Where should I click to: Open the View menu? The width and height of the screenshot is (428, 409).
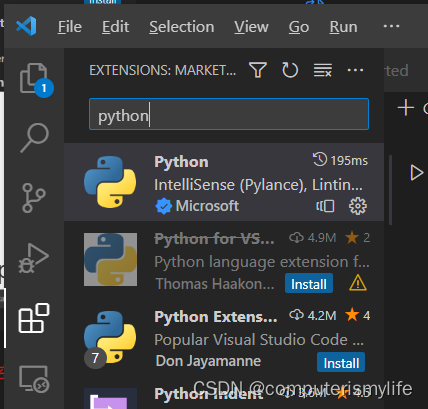tap(251, 27)
